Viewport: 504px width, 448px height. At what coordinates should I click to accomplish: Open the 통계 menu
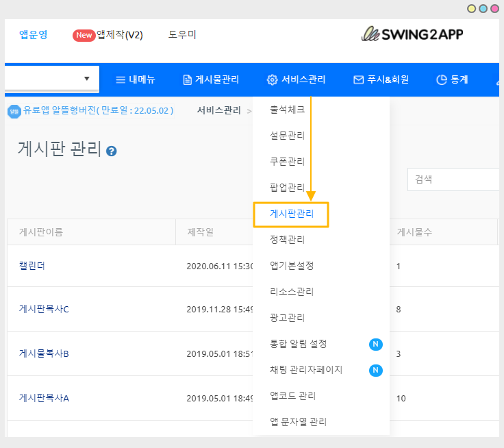point(452,79)
